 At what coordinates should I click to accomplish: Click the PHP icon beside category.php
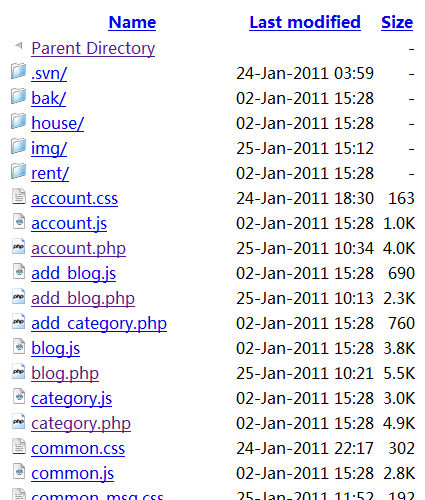[19, 421]
